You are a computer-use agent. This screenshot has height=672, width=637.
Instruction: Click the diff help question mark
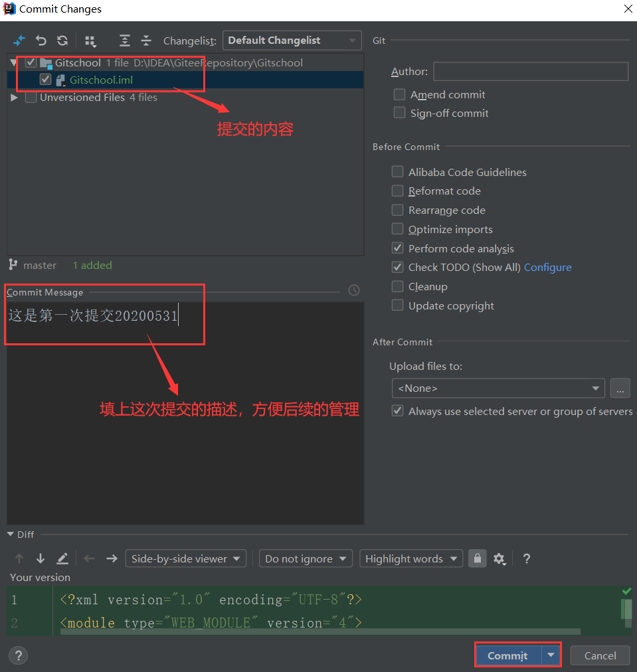click(x=527, y=558)
